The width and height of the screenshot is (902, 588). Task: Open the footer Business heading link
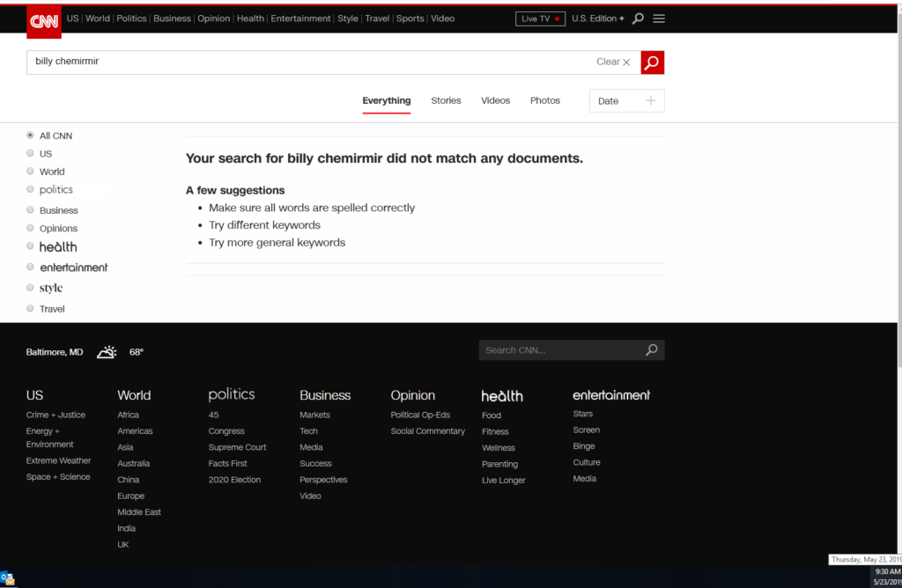(x=325, y=395)
